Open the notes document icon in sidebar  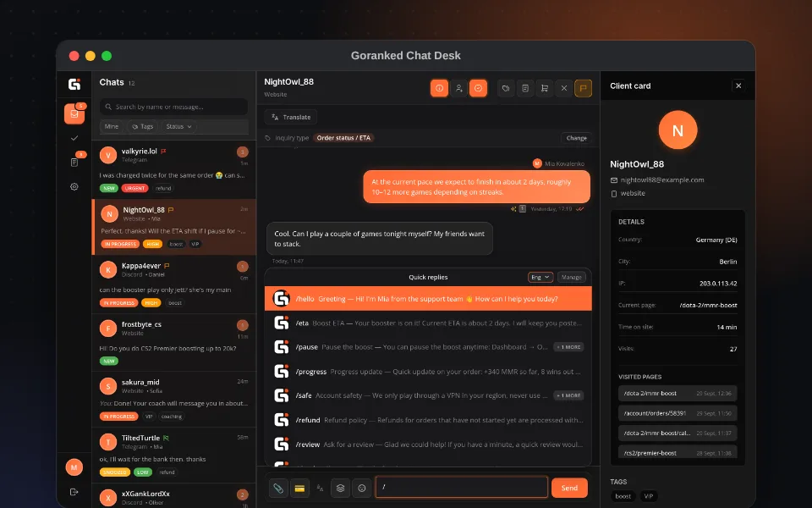(x=74, y=163)
